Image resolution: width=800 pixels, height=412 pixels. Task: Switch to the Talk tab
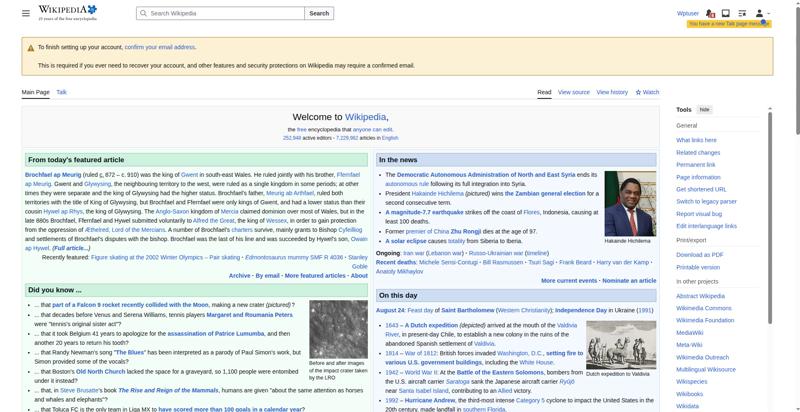(x=61, y=92)
